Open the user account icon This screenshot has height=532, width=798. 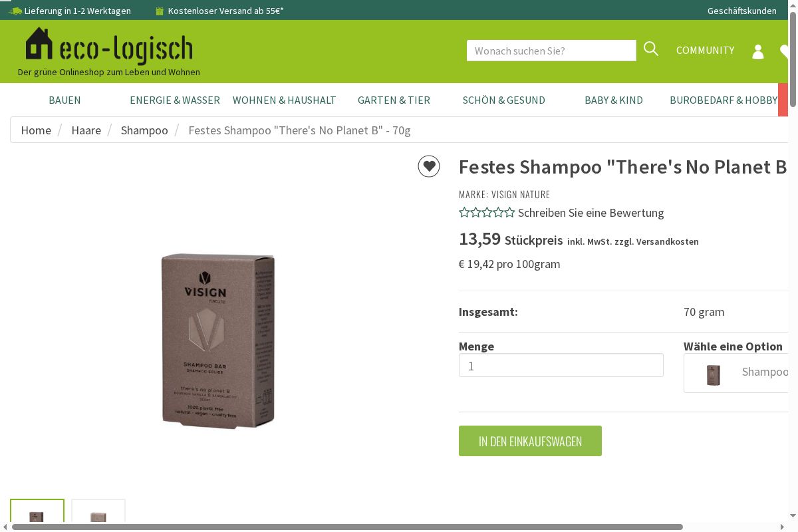[758, 51]
